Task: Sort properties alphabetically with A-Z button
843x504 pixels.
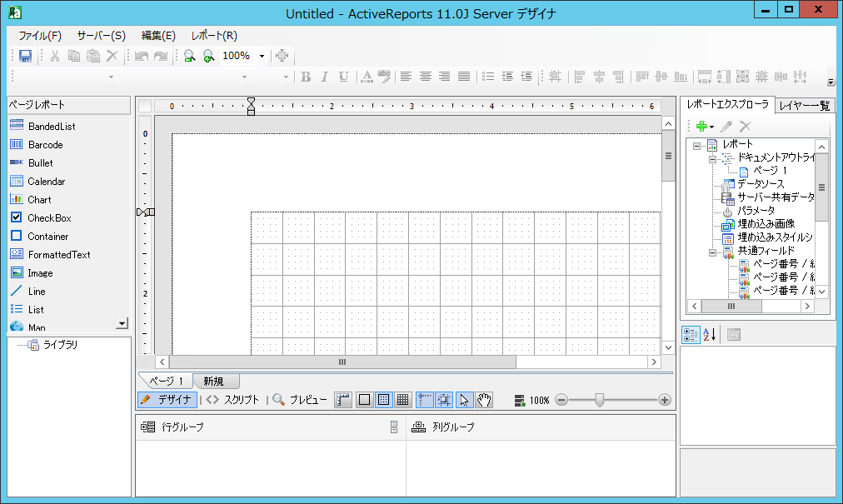Action: (710, 335)
